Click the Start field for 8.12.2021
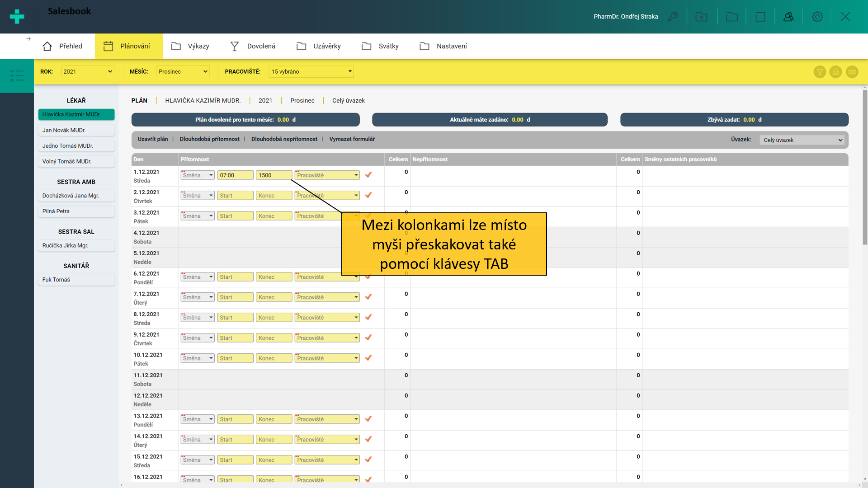This screenshot has width=868, height=488. point(235,318)
